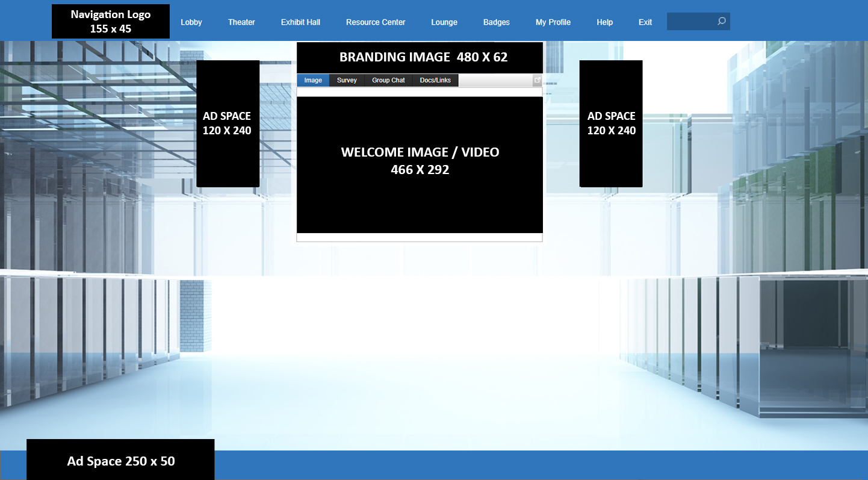Screen dimensions: 868x480
Task: Click the Welcome Image / Video area
Action: tap(420, 164)
